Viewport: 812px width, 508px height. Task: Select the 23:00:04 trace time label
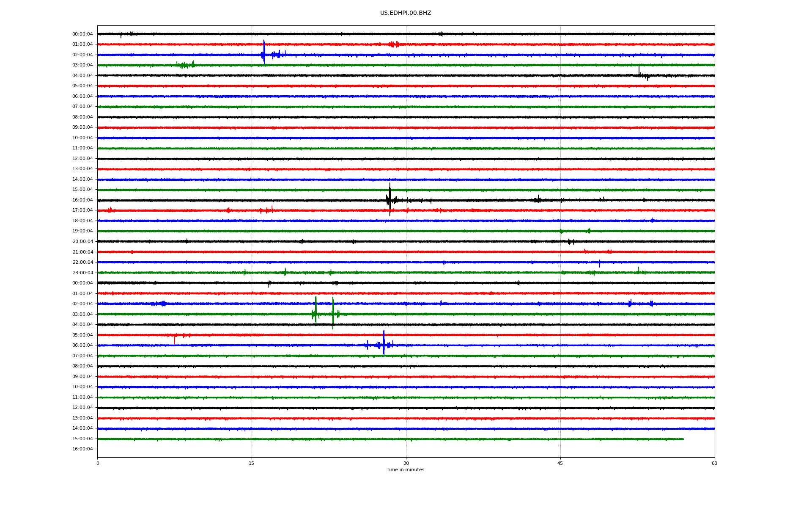[82, 273]
